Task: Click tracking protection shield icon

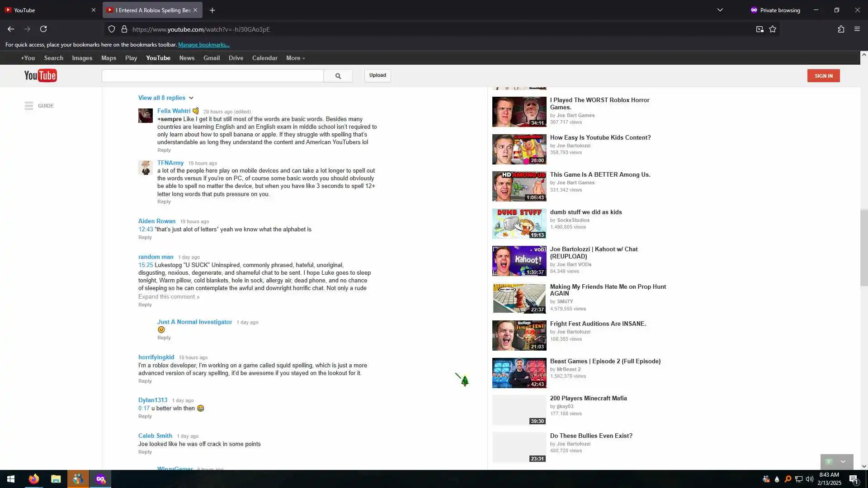Action: [112, 29]
